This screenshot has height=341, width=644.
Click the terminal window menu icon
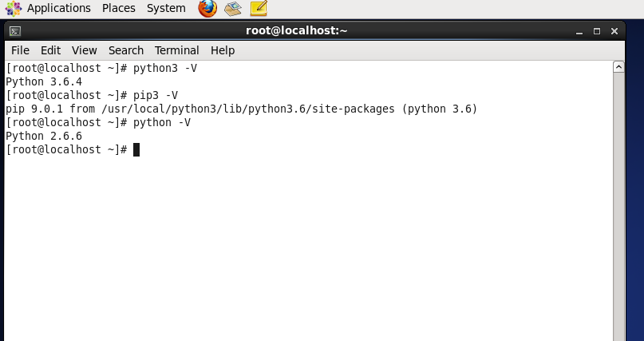pyautogui.click(x=14, y=31)
